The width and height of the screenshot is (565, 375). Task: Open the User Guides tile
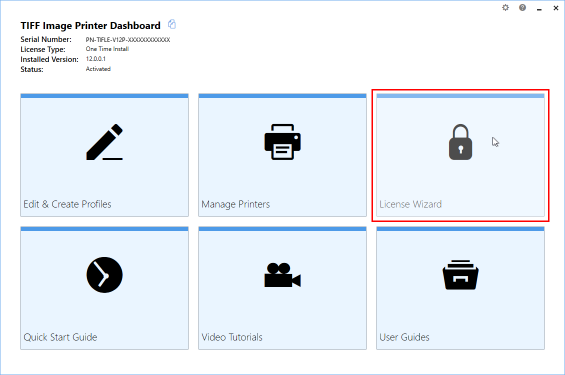[460, 288]
